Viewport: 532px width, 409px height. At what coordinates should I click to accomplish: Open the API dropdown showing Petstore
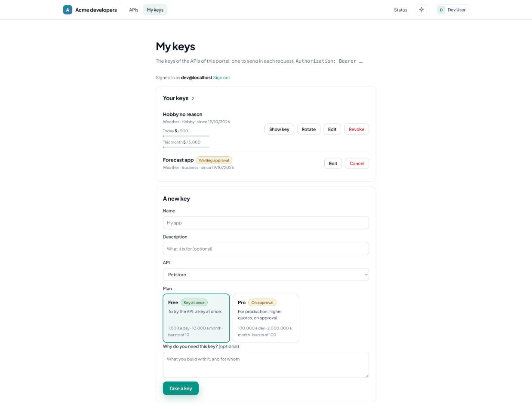(x=266, y=275)
